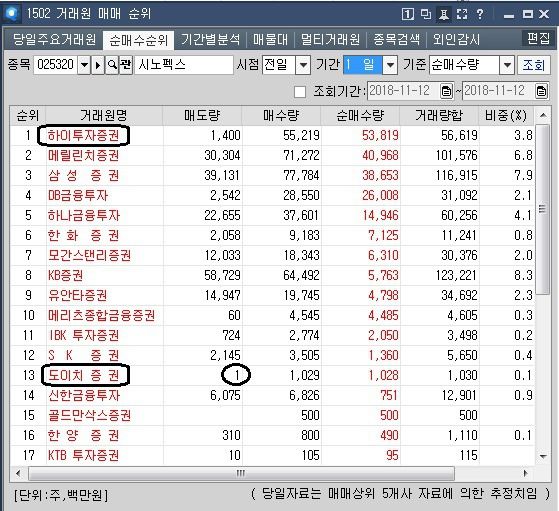
Task: Click the horizontal scrollbar left arrow
Action: (18, 474)
